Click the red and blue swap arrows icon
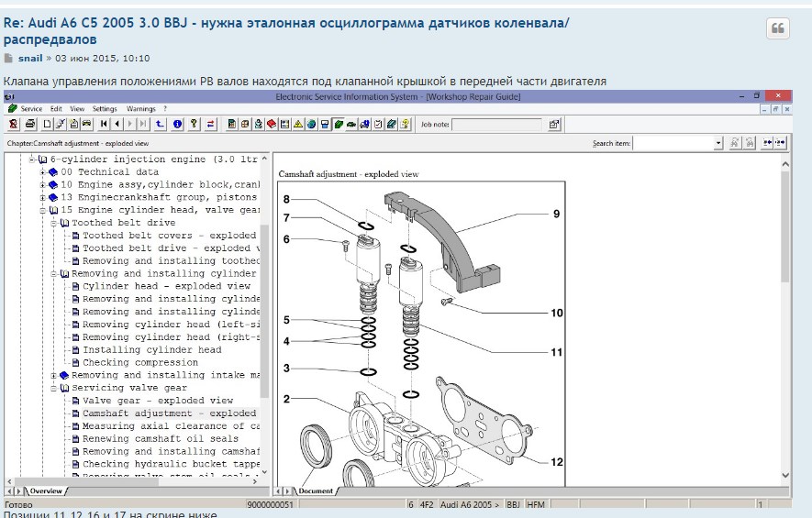The width and height of the screenshot is (812, 518). [210, 124]
